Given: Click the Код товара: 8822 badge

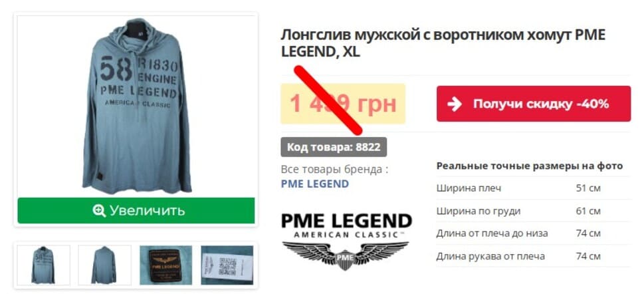Looking at the screenshot, I should click(x=334, y=147).
